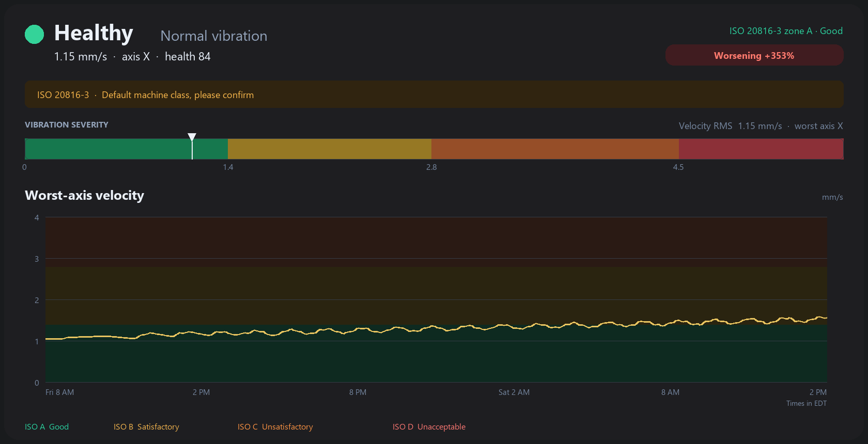Click the 1.4 severity threshold label
Image resolution: width=868 pixels, height=444 pixels.
(x=228, y=167)
